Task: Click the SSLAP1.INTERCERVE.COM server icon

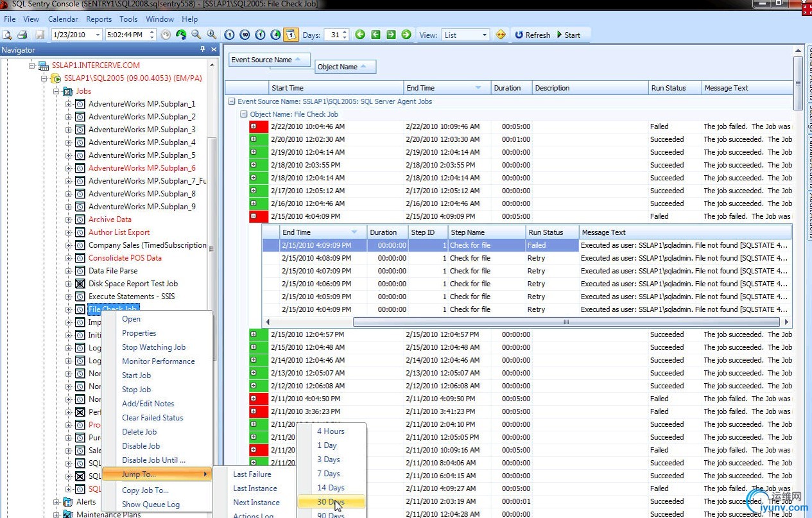Action: click(44, 65)
